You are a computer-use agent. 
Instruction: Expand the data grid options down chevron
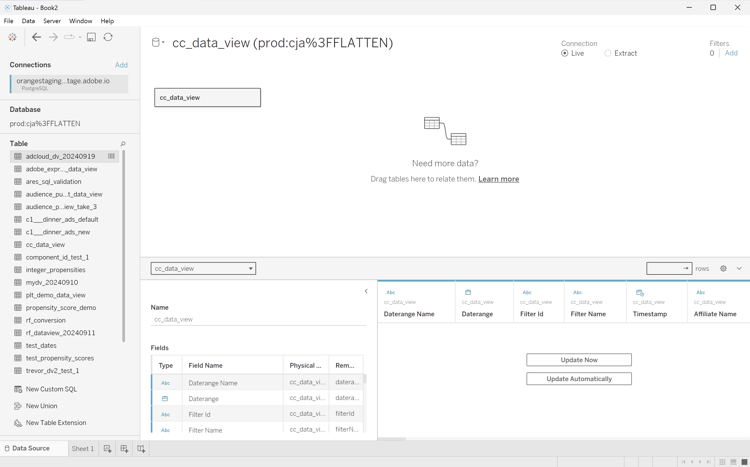click(x=739, y=268)
